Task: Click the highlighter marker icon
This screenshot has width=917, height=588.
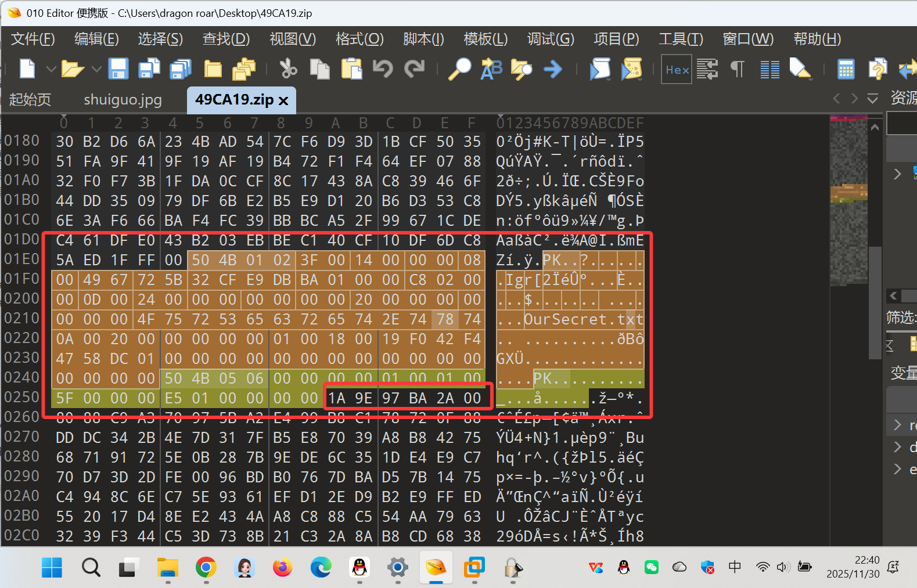Action: [800, 69]
